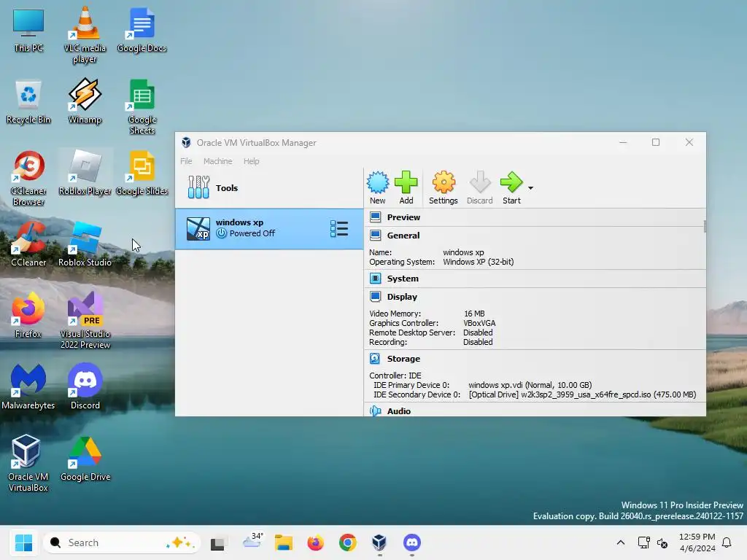Open the windows xp machine list menu icon
This screenshot has height=560, width=747.
339,228
